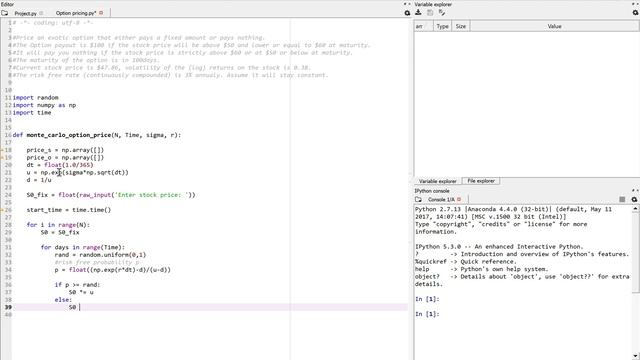Open the IPython console tab browse icon
The image size is (640, 360).
[x=418, y=200]
